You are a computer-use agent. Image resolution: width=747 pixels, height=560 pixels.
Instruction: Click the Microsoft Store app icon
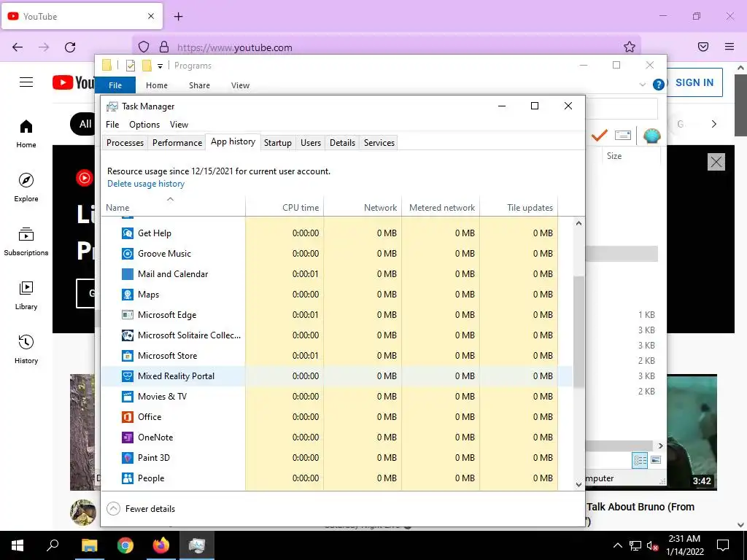pyautogui.click(x=127, y=356)
